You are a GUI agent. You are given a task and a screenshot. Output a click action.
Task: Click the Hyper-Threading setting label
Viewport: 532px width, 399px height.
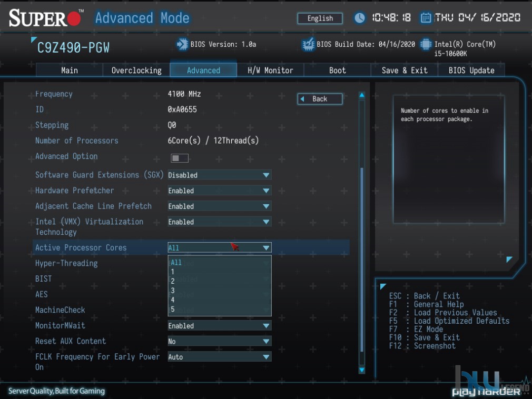tap(66, 263)
